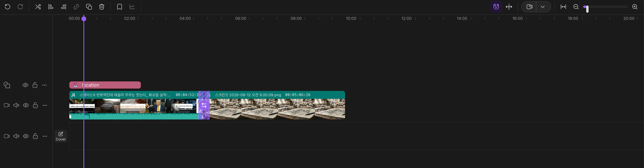Click the 16:00 ruler timestamp

tap(517, 18)
